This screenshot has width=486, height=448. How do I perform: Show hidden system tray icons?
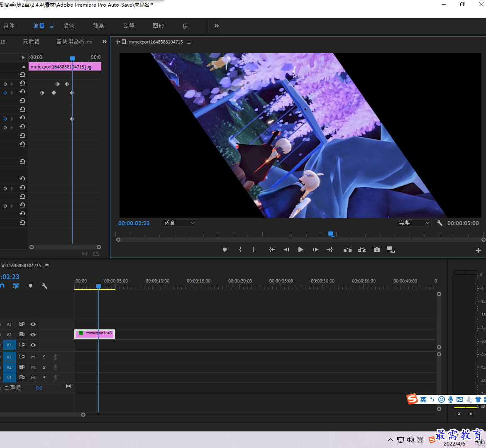(391, 440)
